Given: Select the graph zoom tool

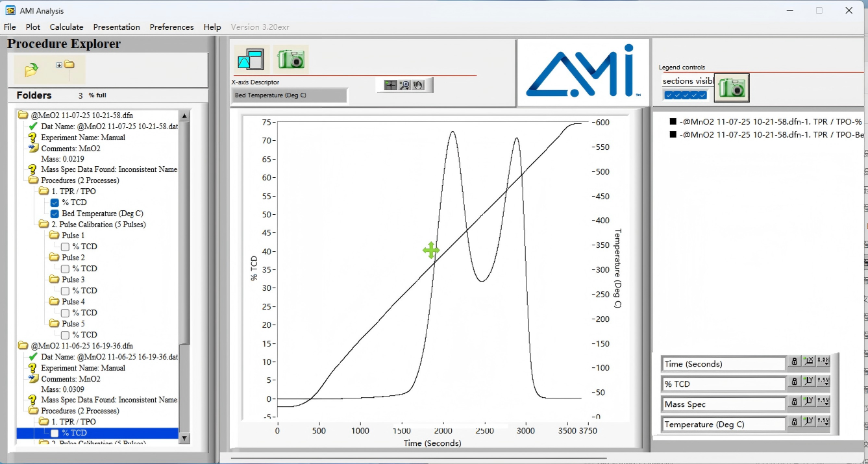Looking at the screenshot, I should [404, 85].
